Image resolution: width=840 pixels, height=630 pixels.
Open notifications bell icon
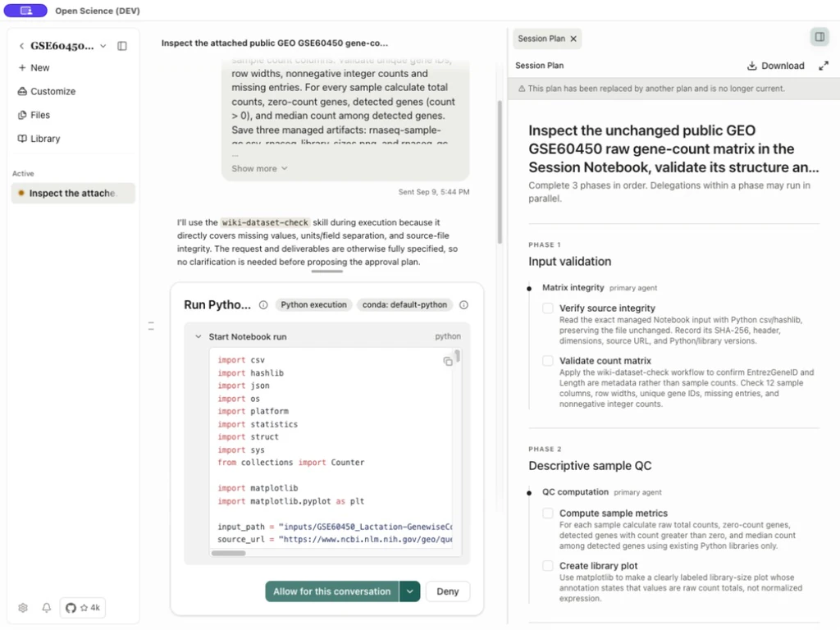[47, 608]
